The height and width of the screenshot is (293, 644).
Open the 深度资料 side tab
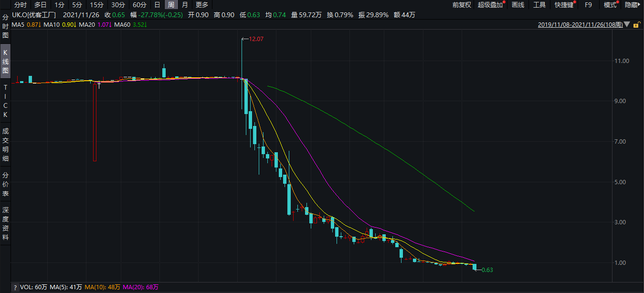pos(5,223)
